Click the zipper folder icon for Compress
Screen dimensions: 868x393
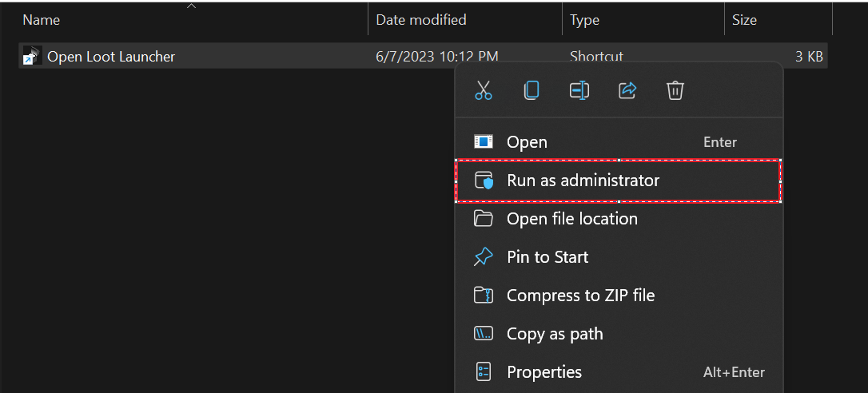[484, 295]
